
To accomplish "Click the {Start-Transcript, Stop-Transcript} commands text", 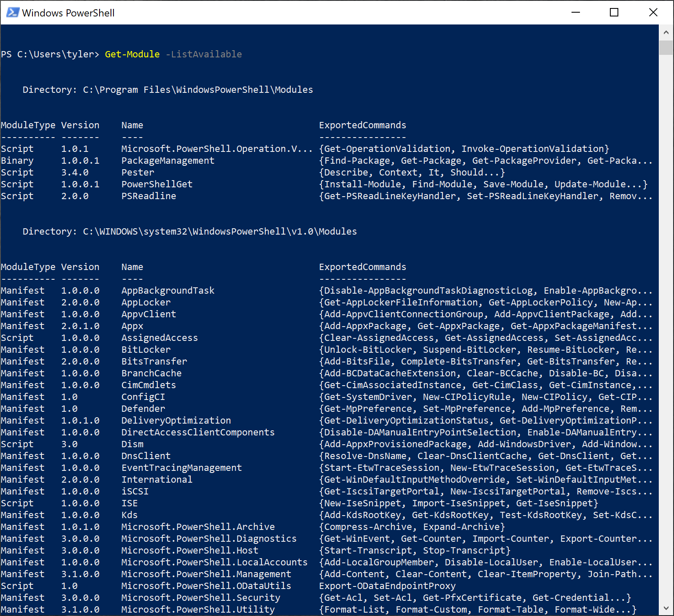I will coord(415,550).
